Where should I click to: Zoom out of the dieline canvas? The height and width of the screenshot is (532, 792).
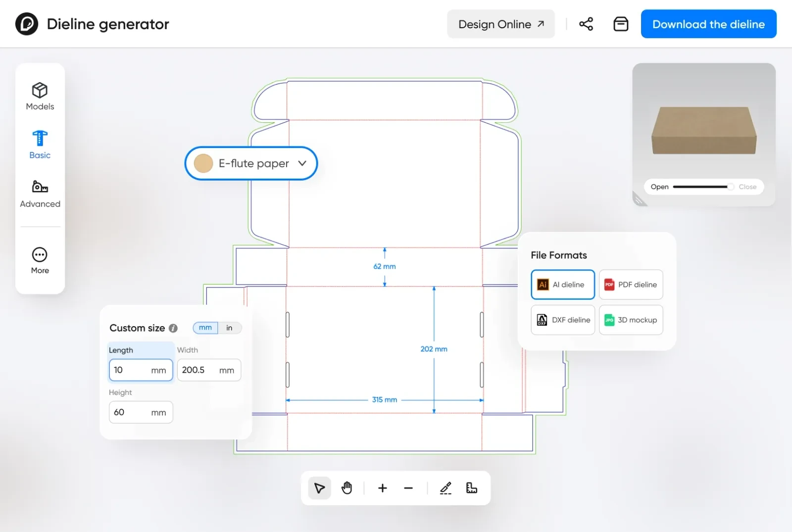[x=408, y=488]
